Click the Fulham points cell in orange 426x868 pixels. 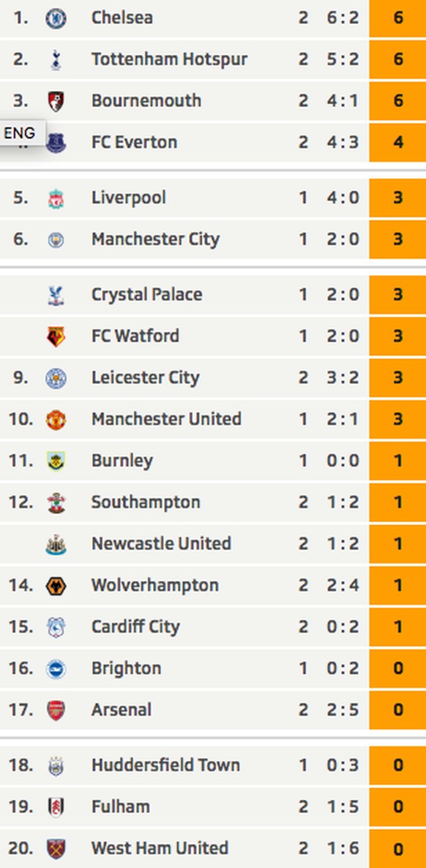click(397, 806)
